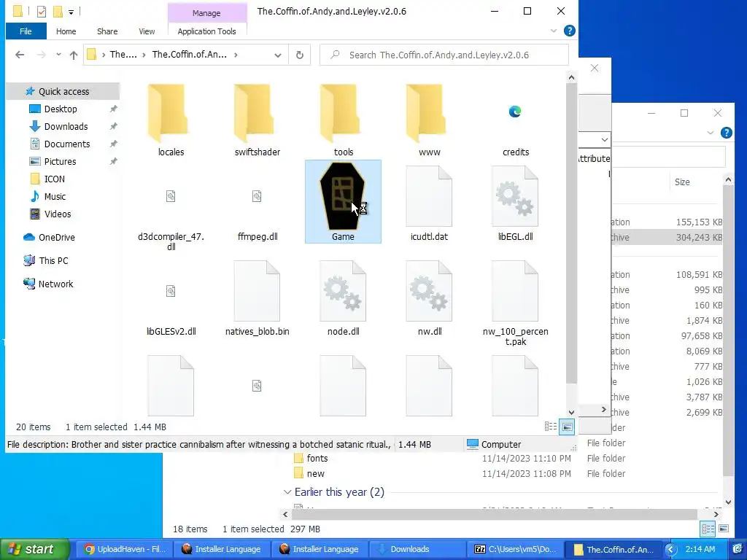Open Music in the navigation pane

pyautogui.click(x=55, y=197)
